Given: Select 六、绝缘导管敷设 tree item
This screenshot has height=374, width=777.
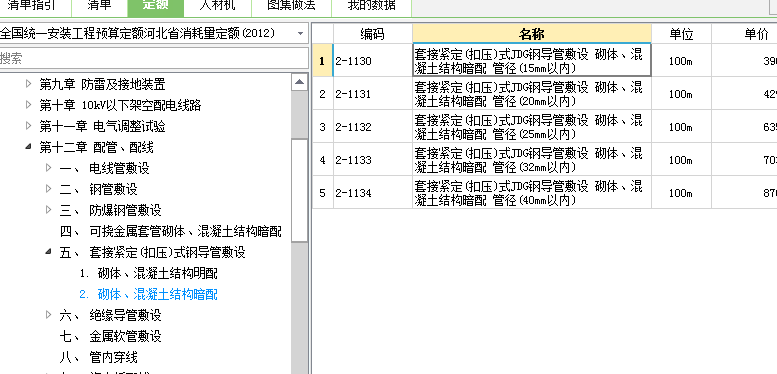Looking at the screenshot, I should coord(110,315).
